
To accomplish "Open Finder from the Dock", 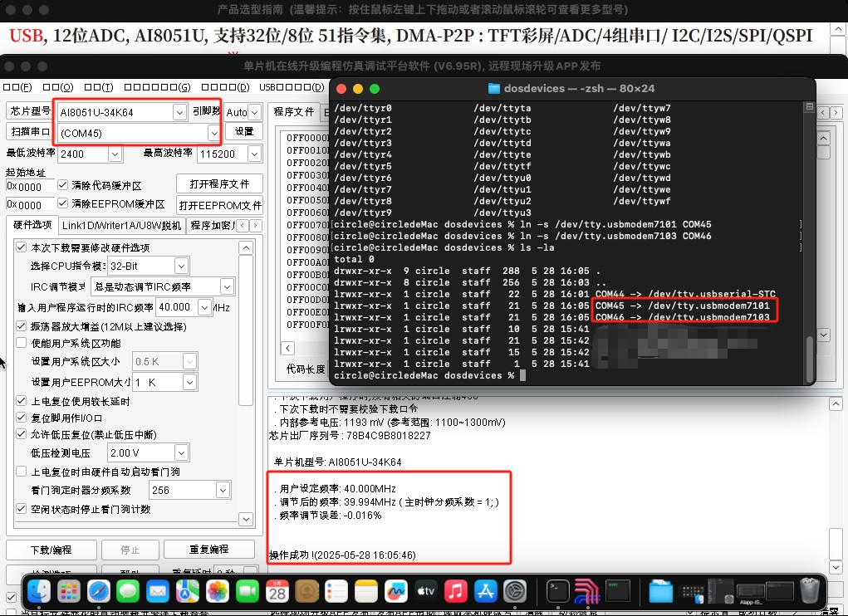I will click(39, 591).
